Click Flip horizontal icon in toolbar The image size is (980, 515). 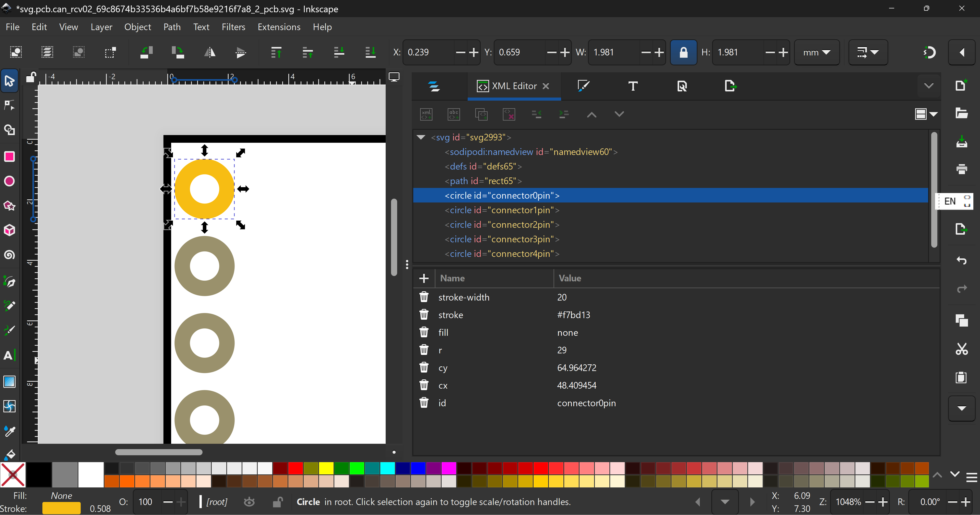210,52
